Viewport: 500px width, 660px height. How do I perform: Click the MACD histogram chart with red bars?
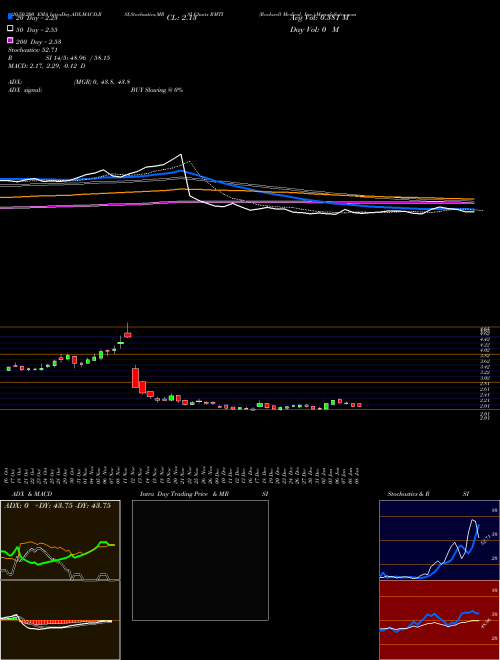coord(60,620)
